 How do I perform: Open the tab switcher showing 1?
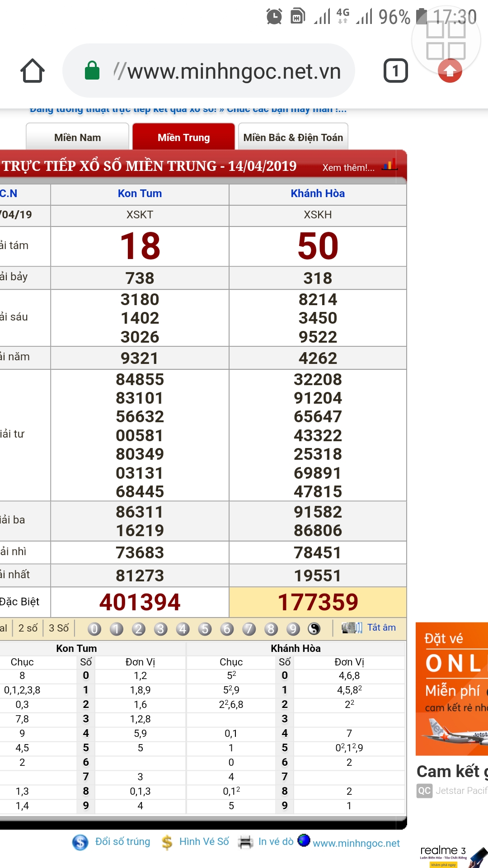click(396, 71)
